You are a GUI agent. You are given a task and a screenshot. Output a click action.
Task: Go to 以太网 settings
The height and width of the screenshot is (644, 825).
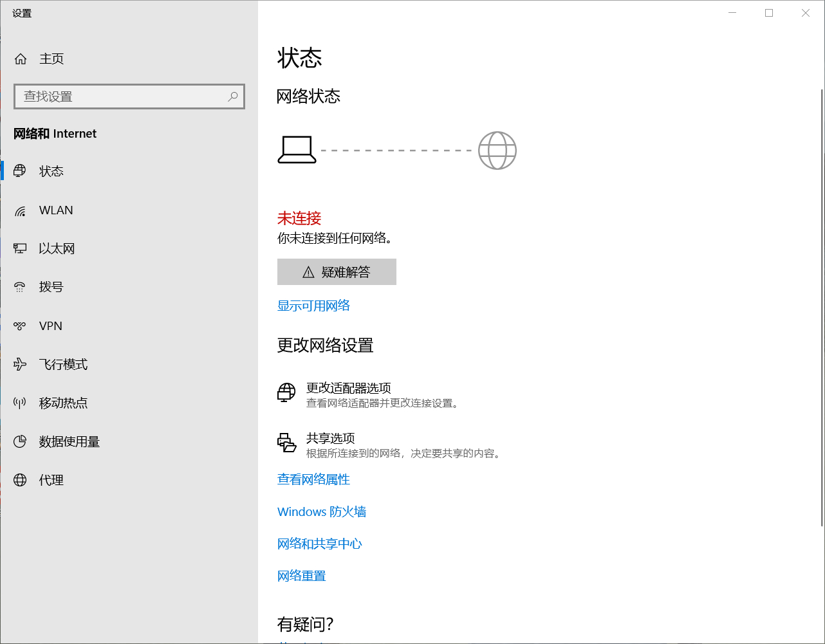tap(129, 248)
